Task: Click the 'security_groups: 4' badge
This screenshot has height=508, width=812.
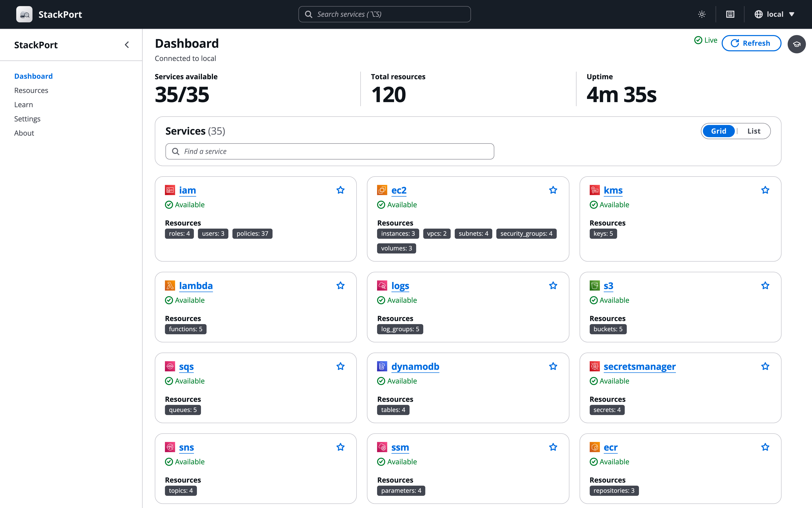Action: [x=526, y=234]
